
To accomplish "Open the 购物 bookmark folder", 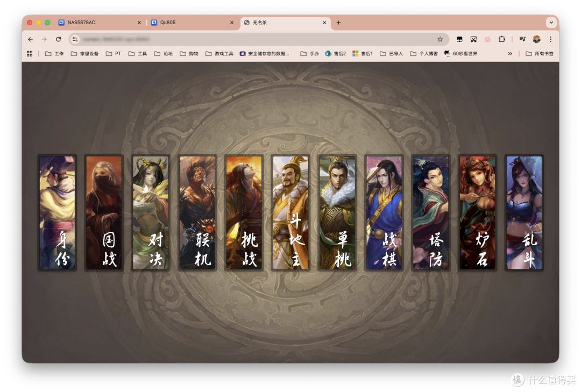I will pos(189,54).
